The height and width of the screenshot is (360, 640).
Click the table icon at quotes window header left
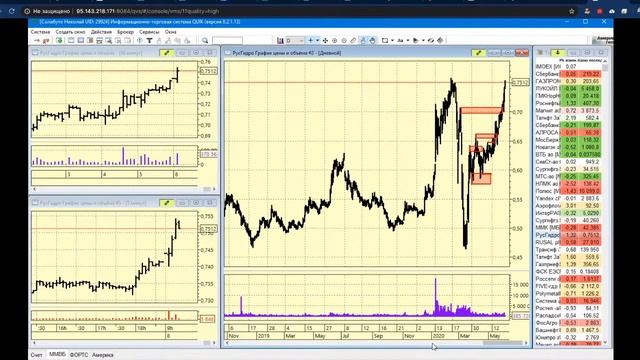pyautogui.click(x=540, y=53)
